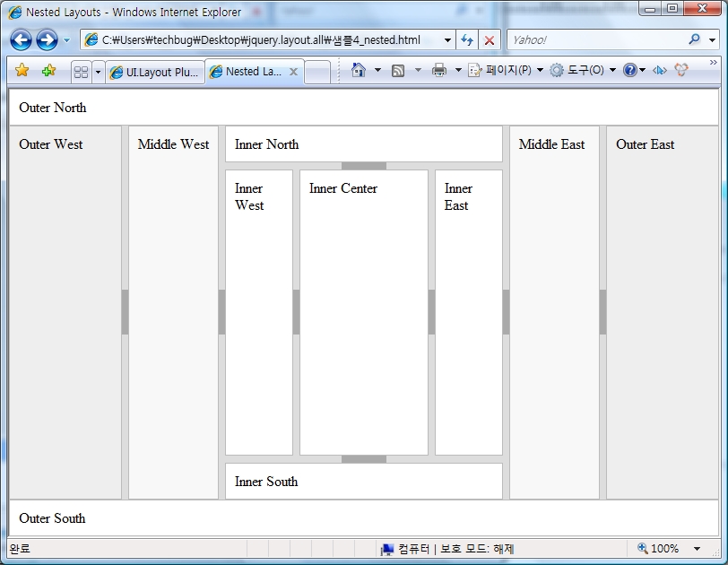
Task: Click the Inner West pane text
Action: coord(249,196)
